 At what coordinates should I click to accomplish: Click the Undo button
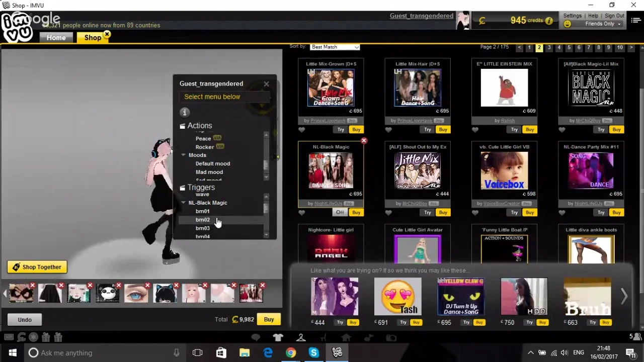(x=25, y=320)
